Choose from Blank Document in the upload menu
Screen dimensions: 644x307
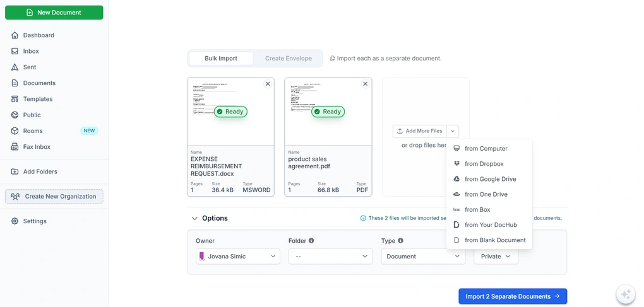tap(489, 240)
